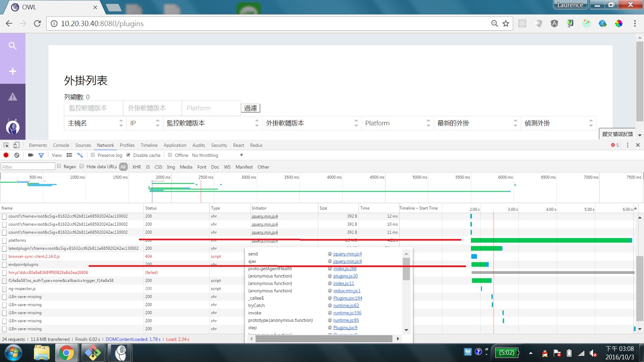This screenshot has width=644, height=362.
Task: Click the plus icon in the sidebar
Action: 12,71
